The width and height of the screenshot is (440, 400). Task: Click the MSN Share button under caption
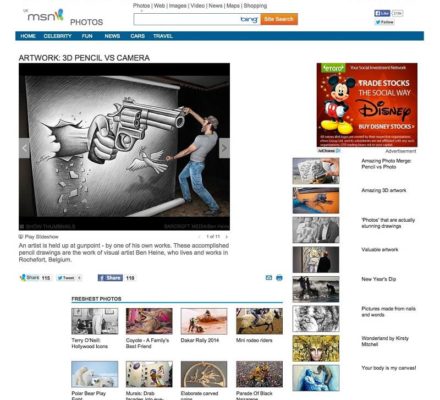tap(30, 278)
